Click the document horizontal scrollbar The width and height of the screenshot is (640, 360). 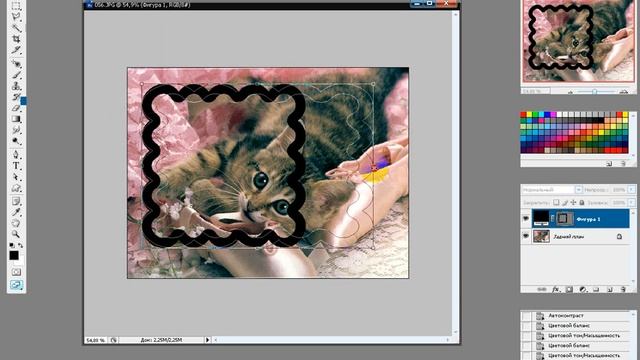(x=331, y=340)
